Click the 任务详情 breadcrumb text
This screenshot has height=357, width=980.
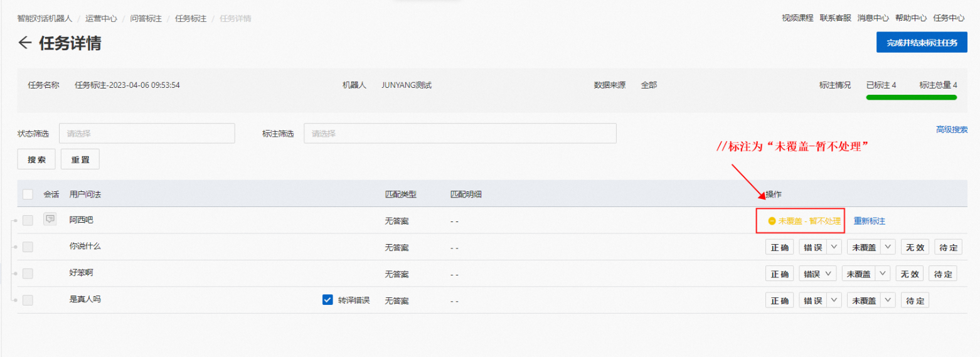click(x=235, y=19)
